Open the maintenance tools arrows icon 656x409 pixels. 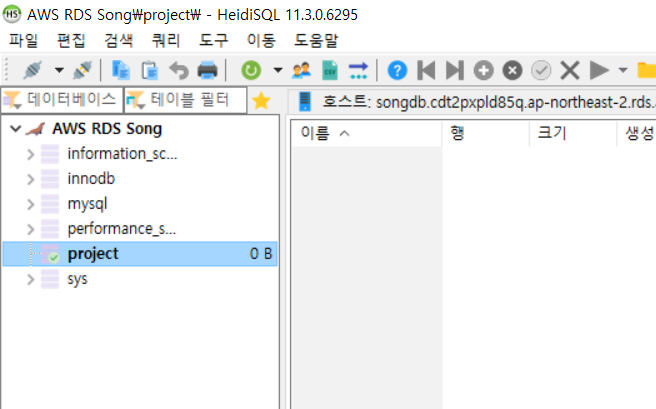pyautogui.click(x=358, y=70)
